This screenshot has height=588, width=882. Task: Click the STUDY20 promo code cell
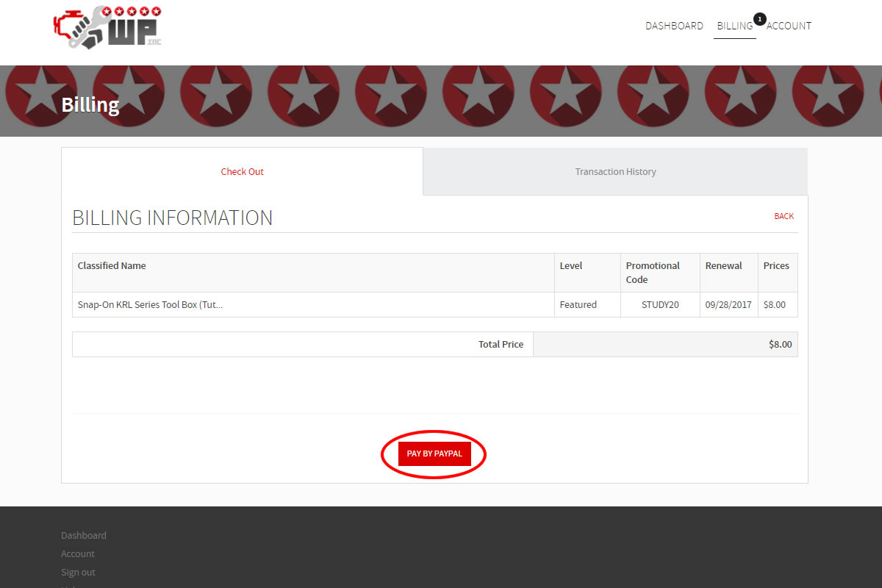tap(660, 304)
